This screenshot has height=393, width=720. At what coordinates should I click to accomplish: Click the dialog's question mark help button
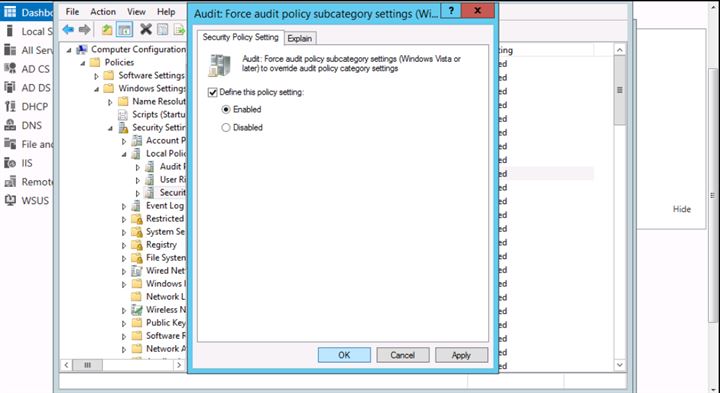451,10
